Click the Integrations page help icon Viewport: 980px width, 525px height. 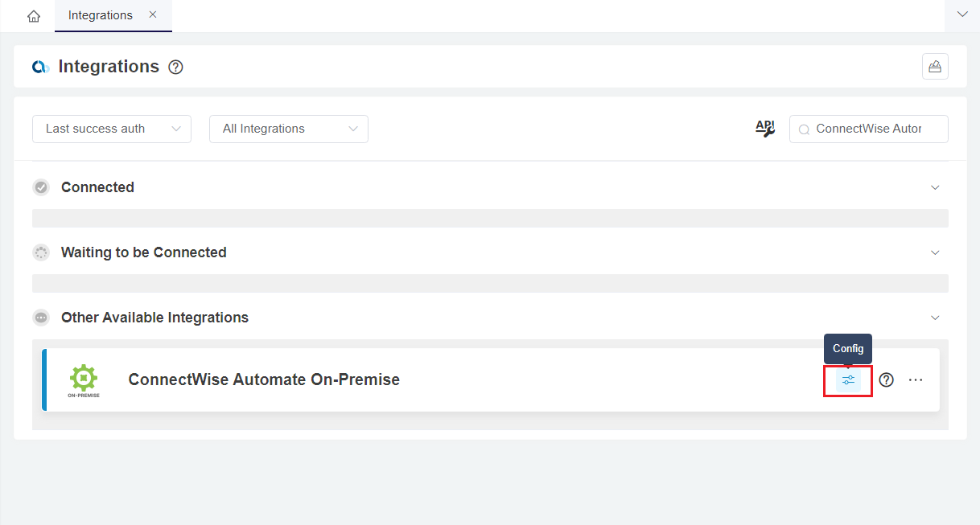pos(175,68)
